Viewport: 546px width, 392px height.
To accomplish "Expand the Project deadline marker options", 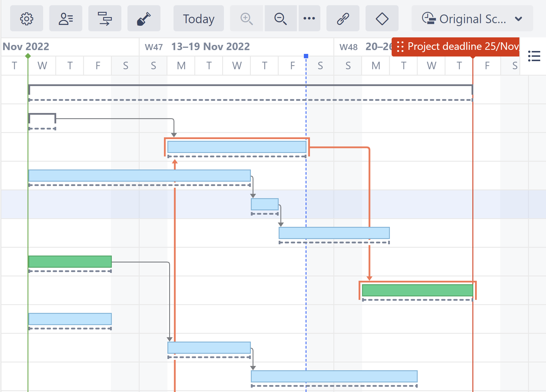I will [400, 46].
